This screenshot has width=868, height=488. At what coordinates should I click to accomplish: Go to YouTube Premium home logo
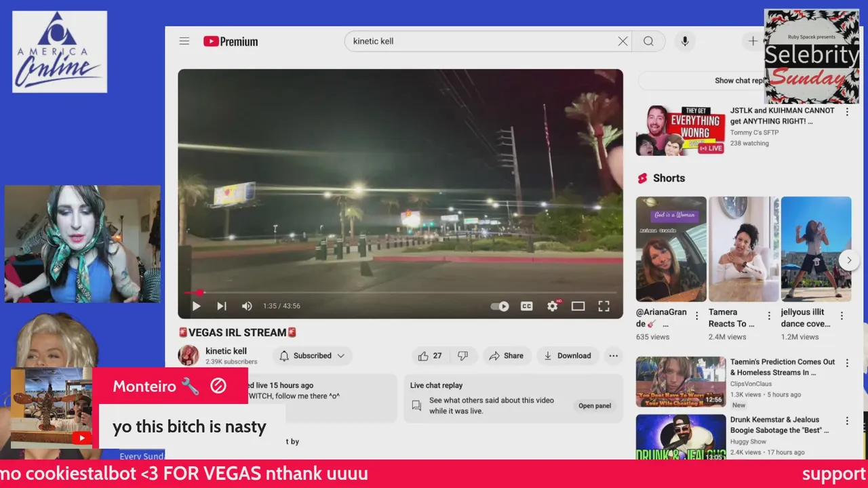[x=231, y=41]
